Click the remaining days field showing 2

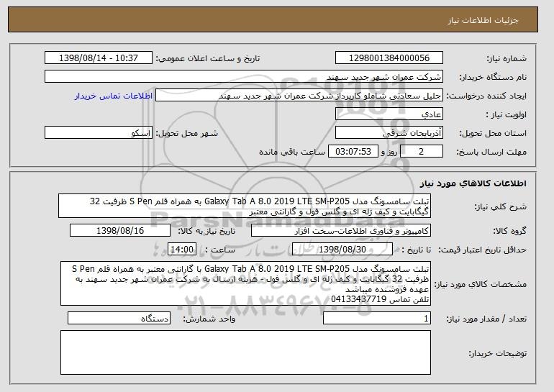(x=422, y=152)
